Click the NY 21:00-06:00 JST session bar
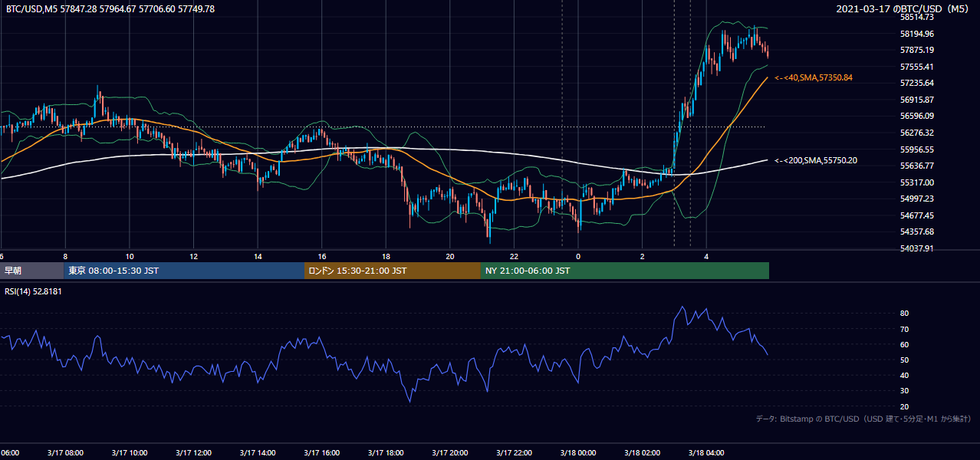 pyautogui.click(x=625, y=271)
